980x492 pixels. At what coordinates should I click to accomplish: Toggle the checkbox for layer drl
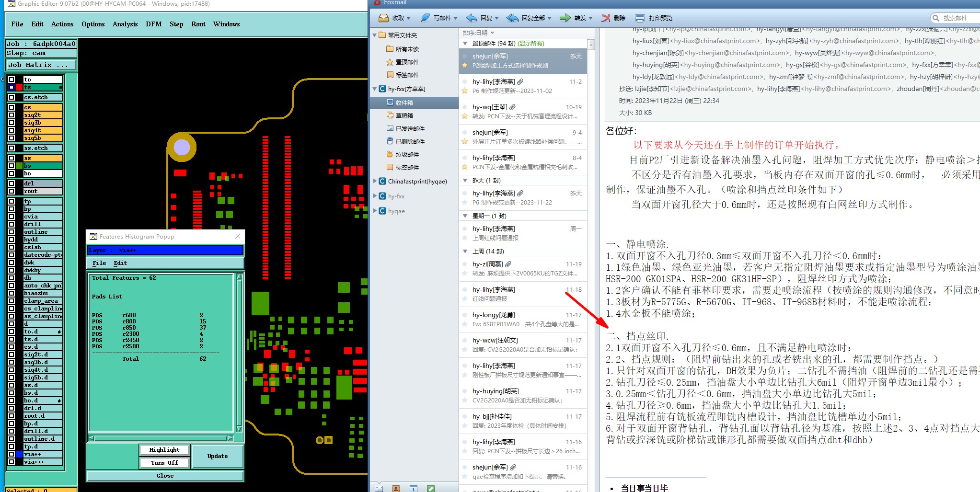12,183
